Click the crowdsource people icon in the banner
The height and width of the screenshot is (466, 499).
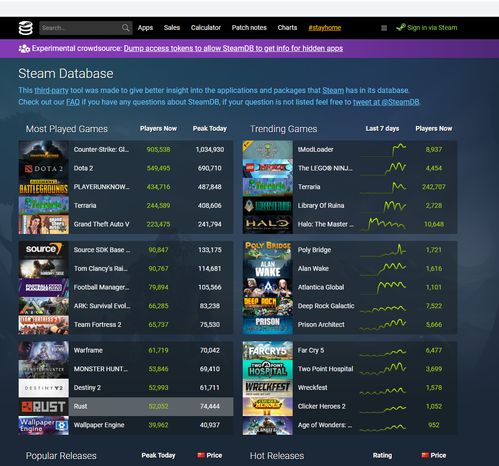pos(24,49)
